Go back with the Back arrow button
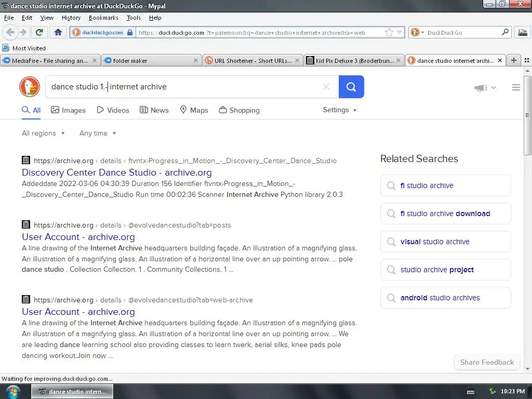Image resolution: width=532 pixels, height=399 pixels. coord(10,32)
